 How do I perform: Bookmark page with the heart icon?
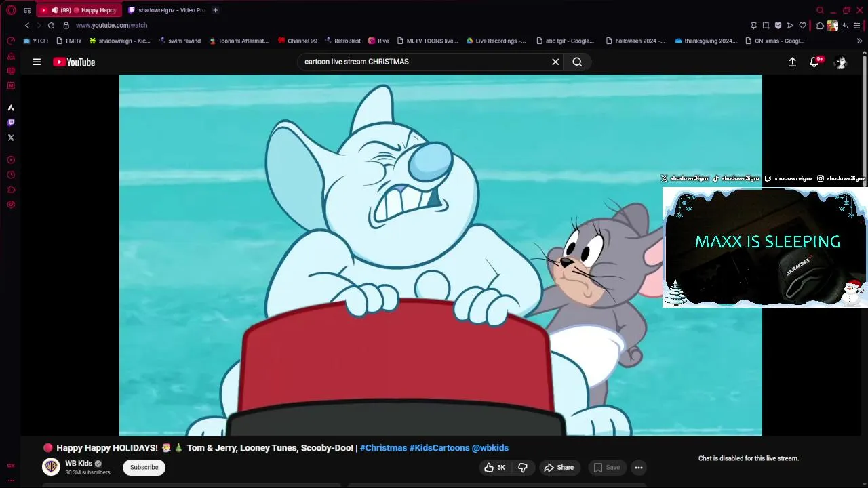802,26
